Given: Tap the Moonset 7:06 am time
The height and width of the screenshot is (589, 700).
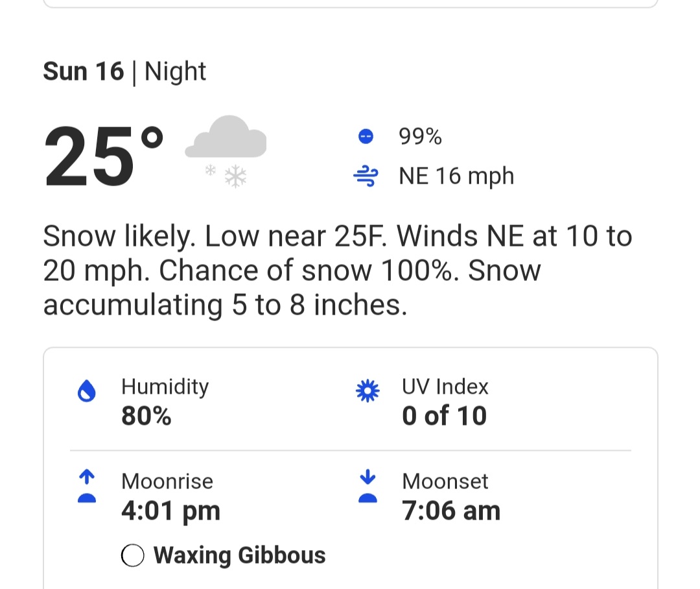Looking at the screenshot, I should [x=451, y=511].
